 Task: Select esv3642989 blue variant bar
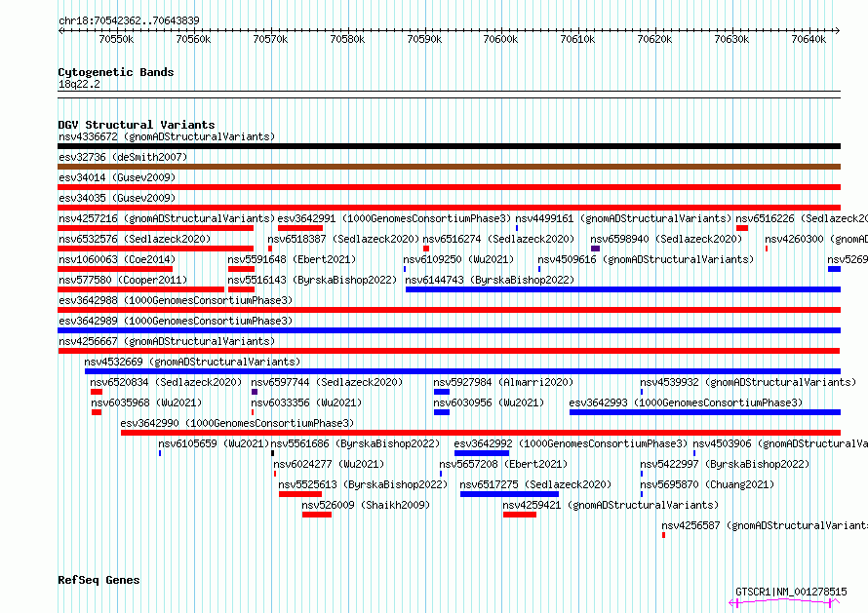click(x=449, y=330)
